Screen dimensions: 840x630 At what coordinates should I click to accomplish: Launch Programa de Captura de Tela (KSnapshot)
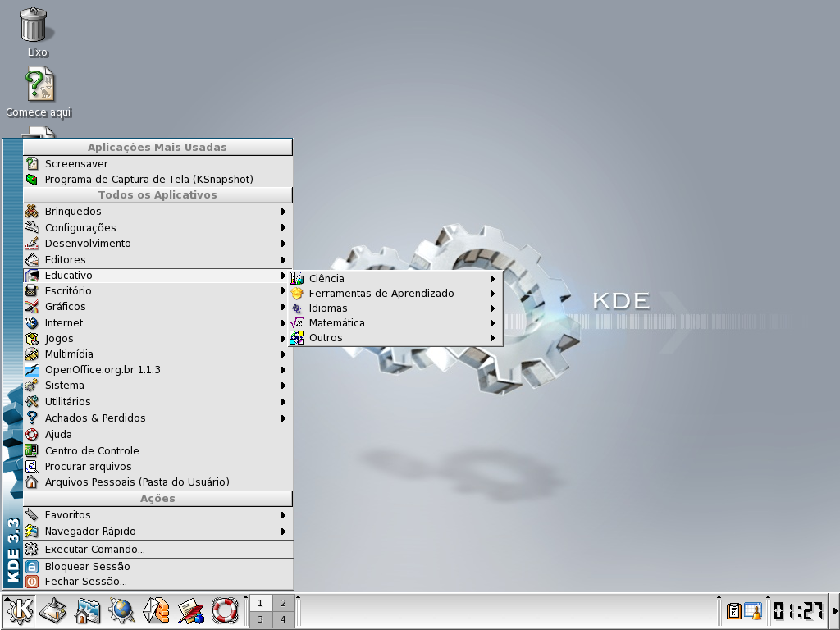coord(158,179)
